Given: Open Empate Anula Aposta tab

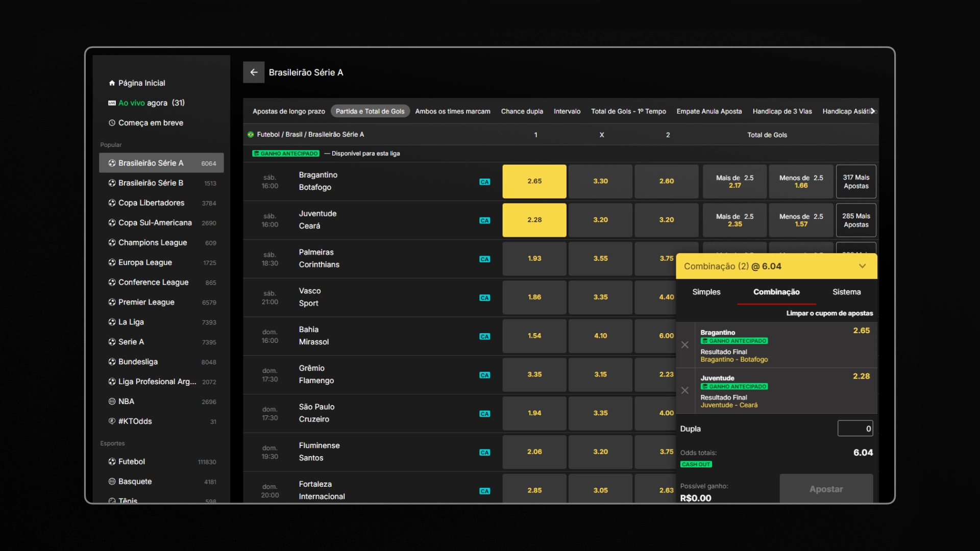Looking at the screenshot, I should [x=709, y=112].
